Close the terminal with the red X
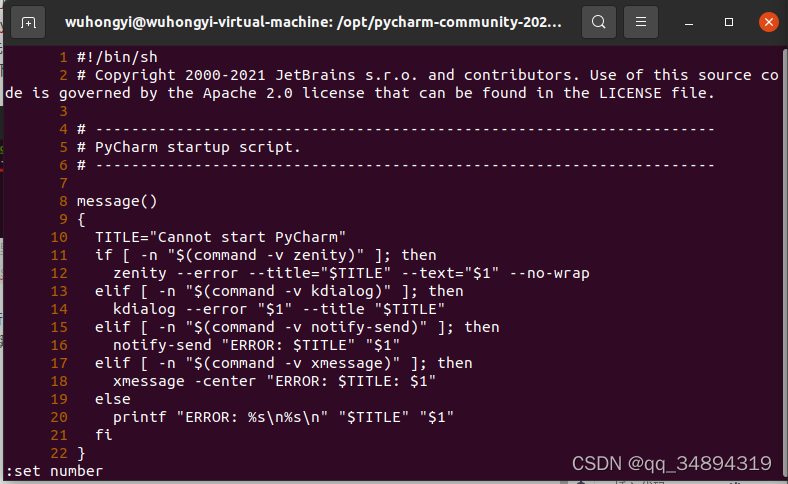 click(768, 22)
